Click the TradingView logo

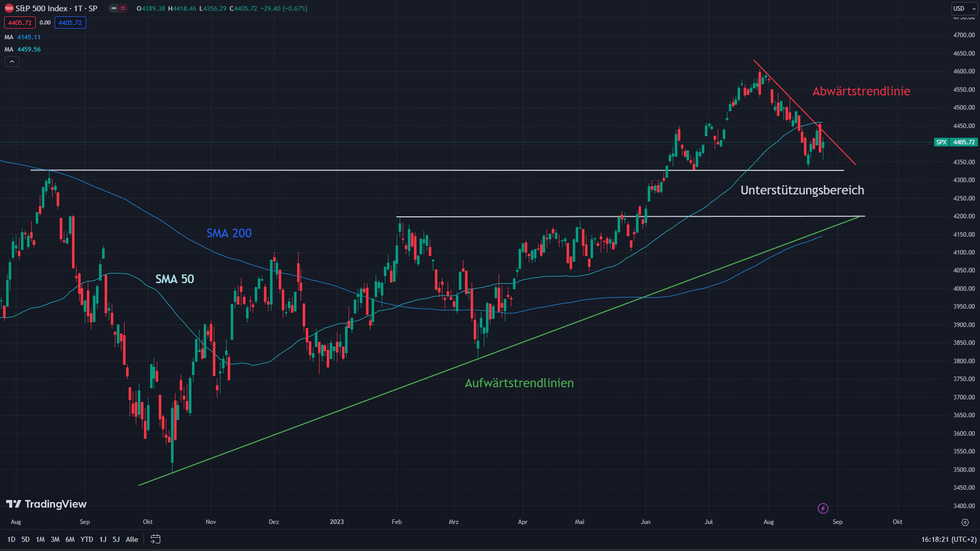point(46,504)
